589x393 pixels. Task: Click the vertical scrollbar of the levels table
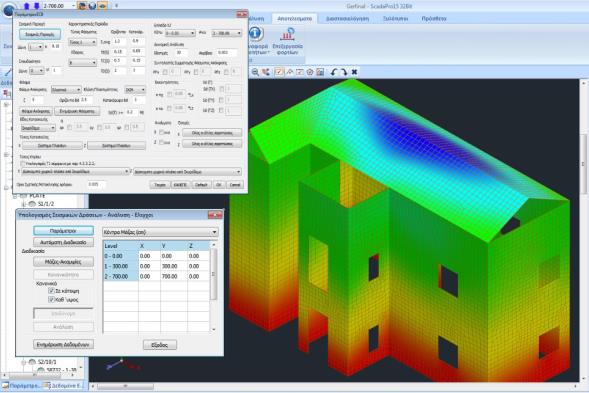point(214,287)
